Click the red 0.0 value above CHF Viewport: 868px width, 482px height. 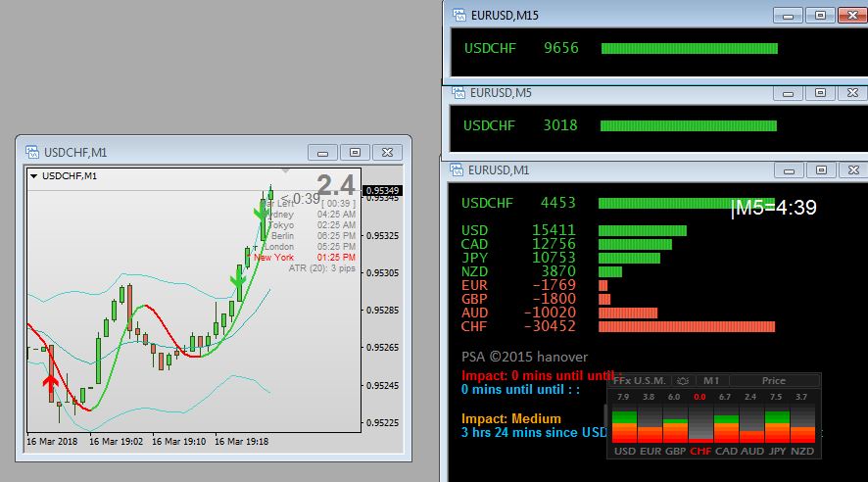(x=699, y=397)
